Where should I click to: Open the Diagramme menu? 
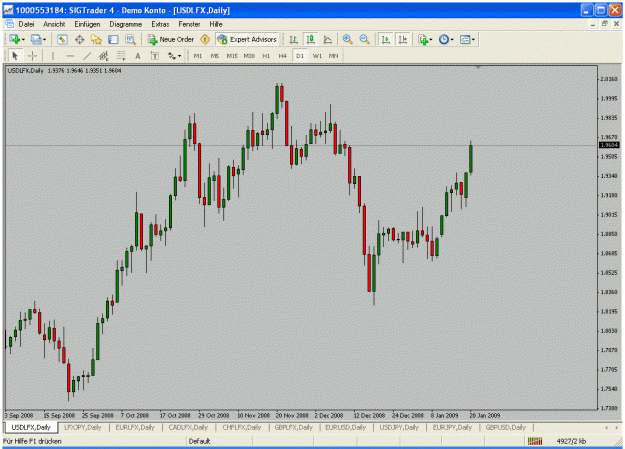(x=126, y=24)
